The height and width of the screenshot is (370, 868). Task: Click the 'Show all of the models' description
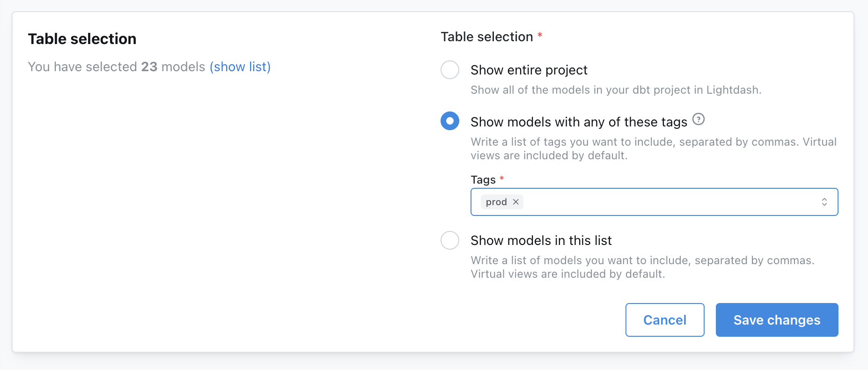click(x=616, y=90)
